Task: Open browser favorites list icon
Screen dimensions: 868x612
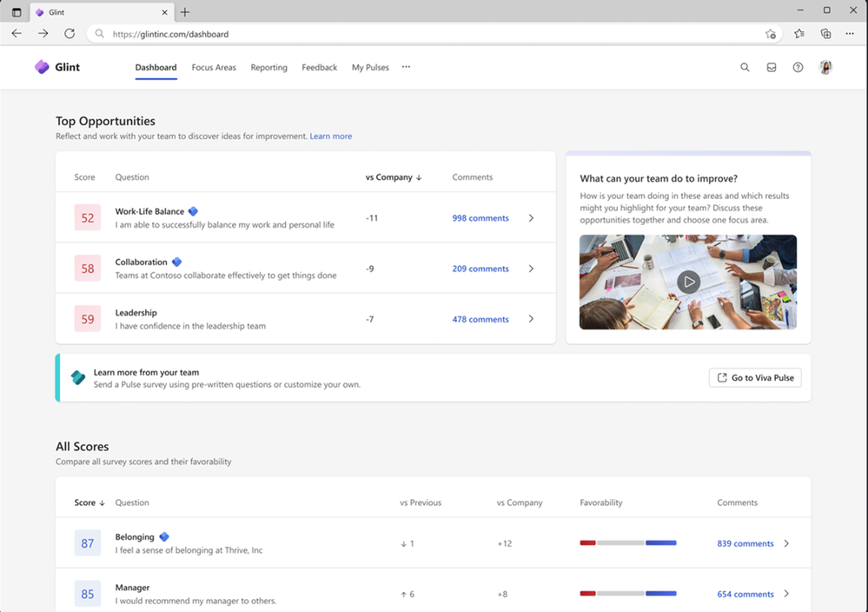Action: [x=798, y=34]
